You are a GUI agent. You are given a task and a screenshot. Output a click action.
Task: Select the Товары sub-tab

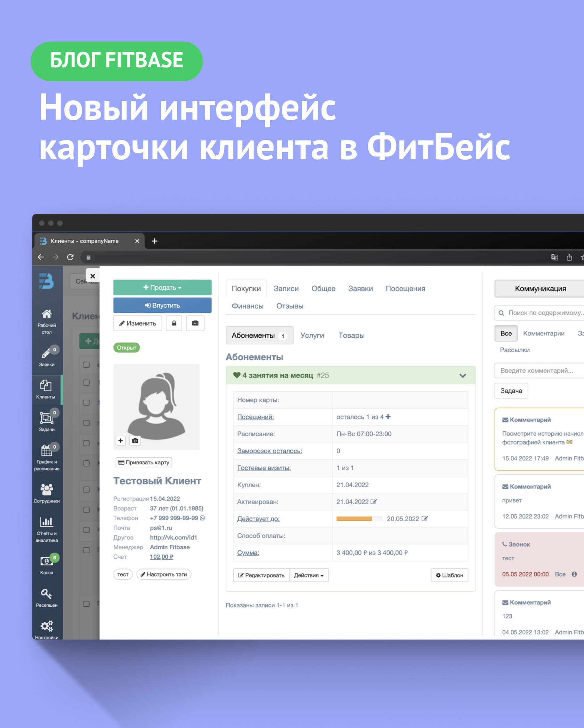(x=351, y=335)
